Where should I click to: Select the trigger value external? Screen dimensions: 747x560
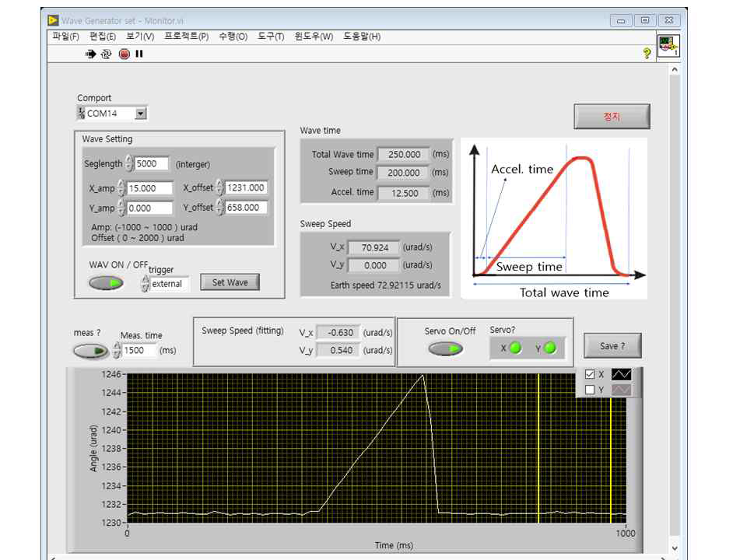pos(170,284)
